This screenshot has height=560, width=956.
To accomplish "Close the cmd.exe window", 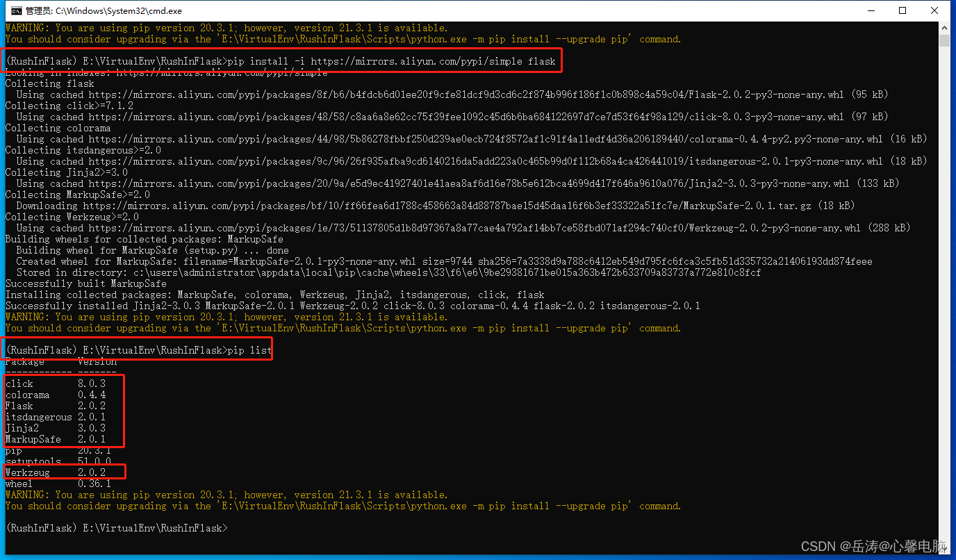I will click(934, 10).
